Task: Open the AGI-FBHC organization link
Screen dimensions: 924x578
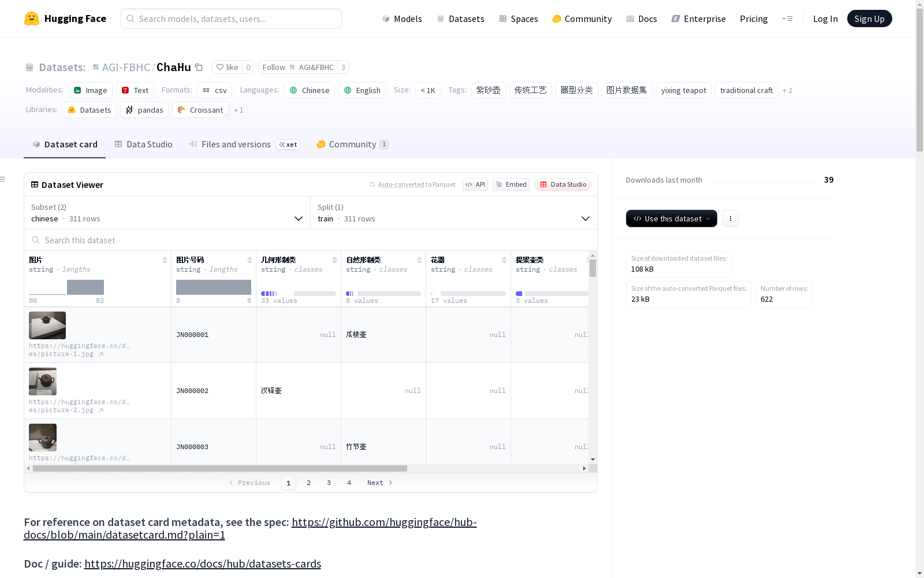Action: pos(126,67)
